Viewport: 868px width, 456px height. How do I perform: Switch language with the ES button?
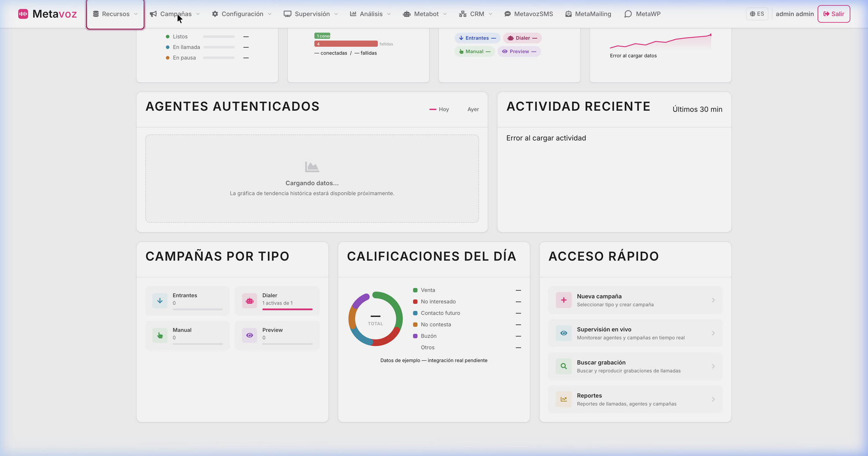[x=757, y=14]
